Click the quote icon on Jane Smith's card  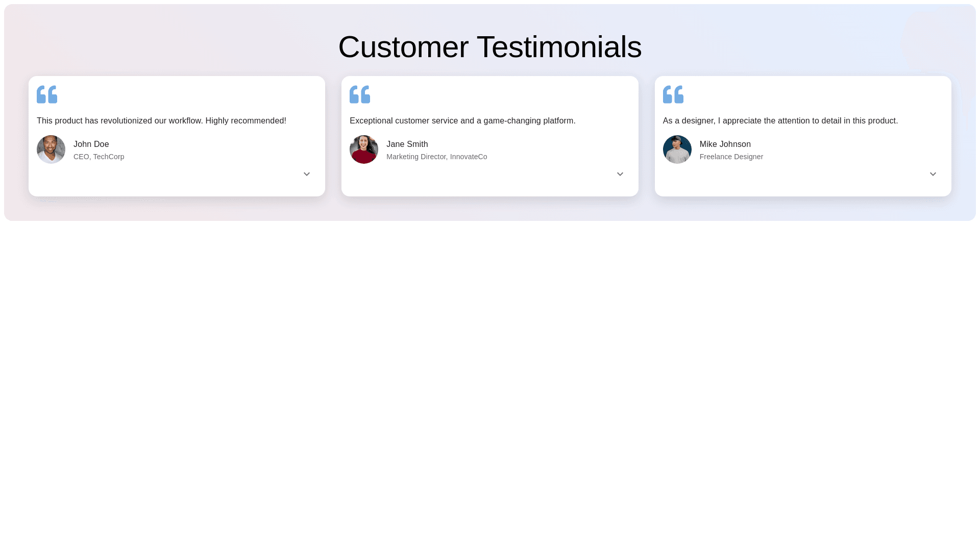360,94
